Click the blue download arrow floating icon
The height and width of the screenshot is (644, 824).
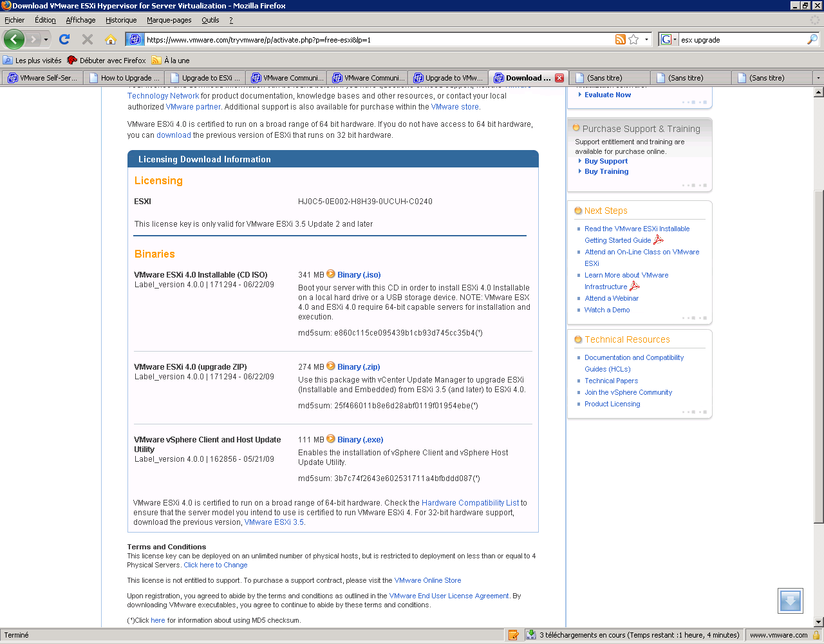pyautogui.click(x=791, y=600)
